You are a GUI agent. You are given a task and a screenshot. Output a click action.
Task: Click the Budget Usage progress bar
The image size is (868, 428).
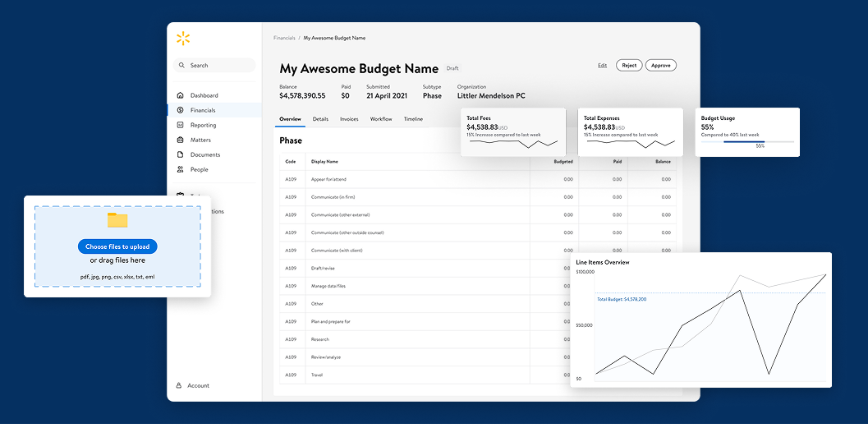(747, 141)
